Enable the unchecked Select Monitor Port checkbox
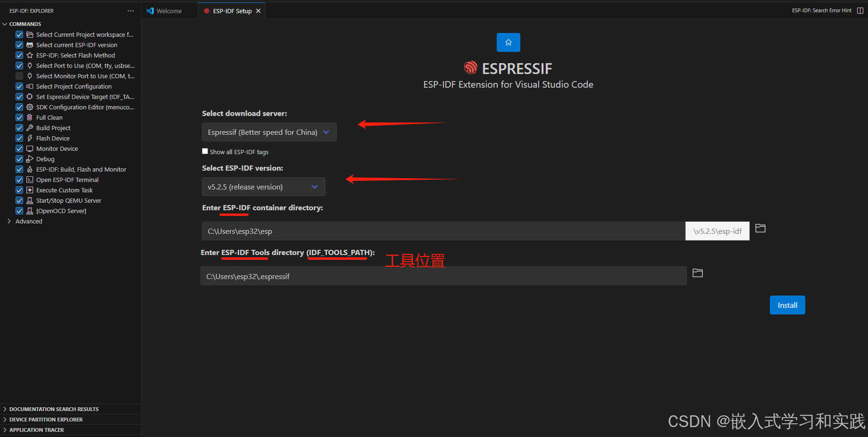This screenshot has height=437, width=868. (x=19, y=76)
